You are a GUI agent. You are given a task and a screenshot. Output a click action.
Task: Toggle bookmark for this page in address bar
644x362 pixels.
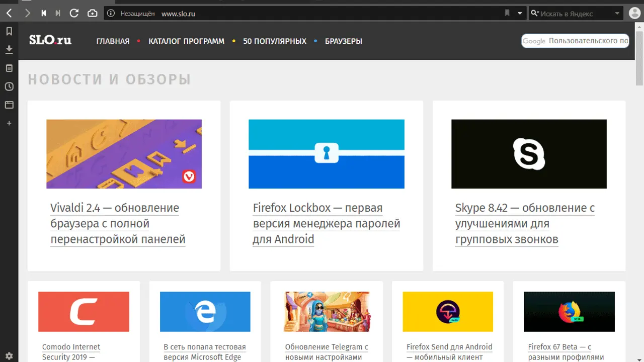tap(507, 14)
